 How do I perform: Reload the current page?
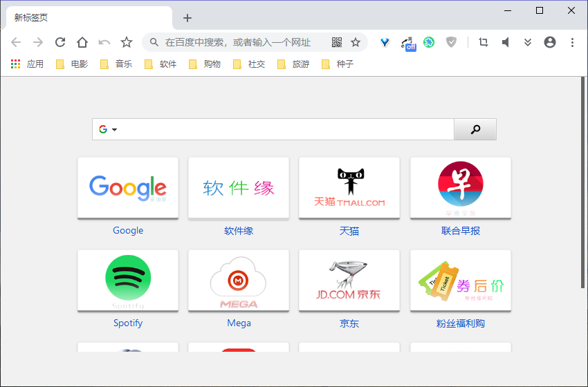tap(60, 42)
